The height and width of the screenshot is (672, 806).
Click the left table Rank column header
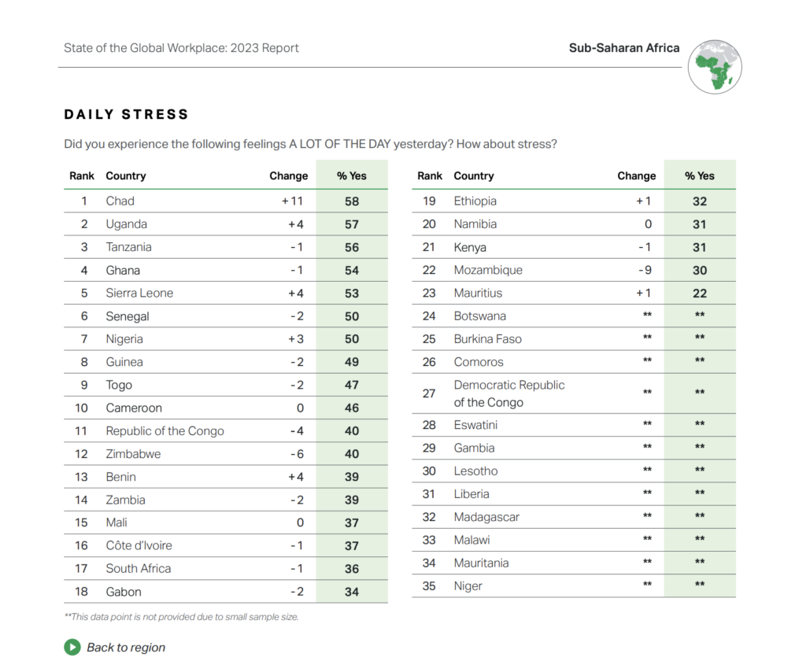82,176
